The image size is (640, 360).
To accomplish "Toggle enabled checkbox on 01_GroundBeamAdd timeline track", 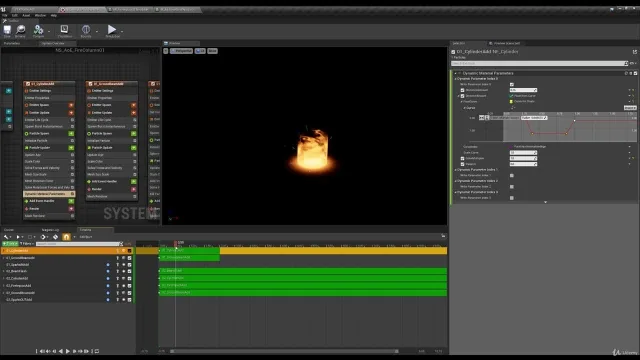I will click(x=129, y=258).
